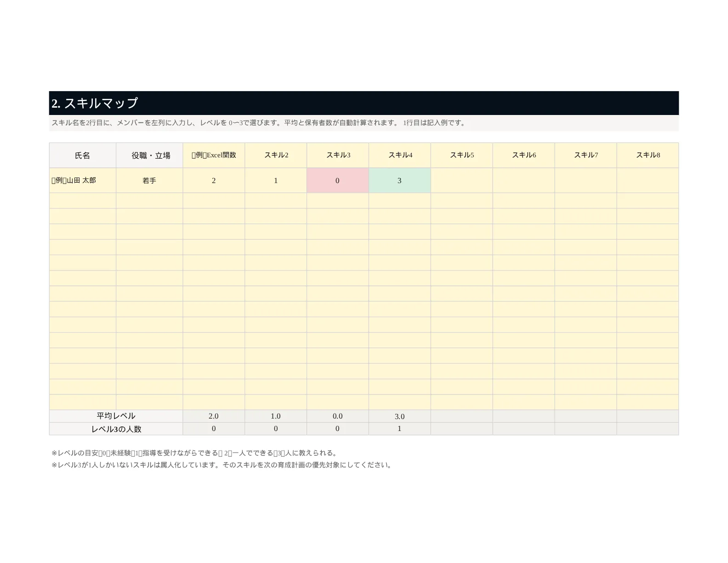
Task: Click 山田 太郎's empty スキル5 input cell
Action: pos(462,180)
